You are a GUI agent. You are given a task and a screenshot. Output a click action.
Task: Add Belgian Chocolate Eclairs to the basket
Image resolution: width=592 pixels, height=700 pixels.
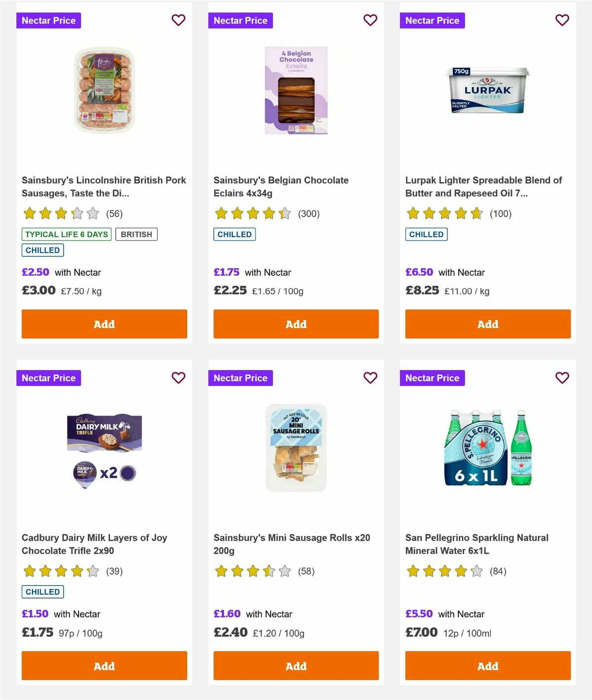pos(296,324)
